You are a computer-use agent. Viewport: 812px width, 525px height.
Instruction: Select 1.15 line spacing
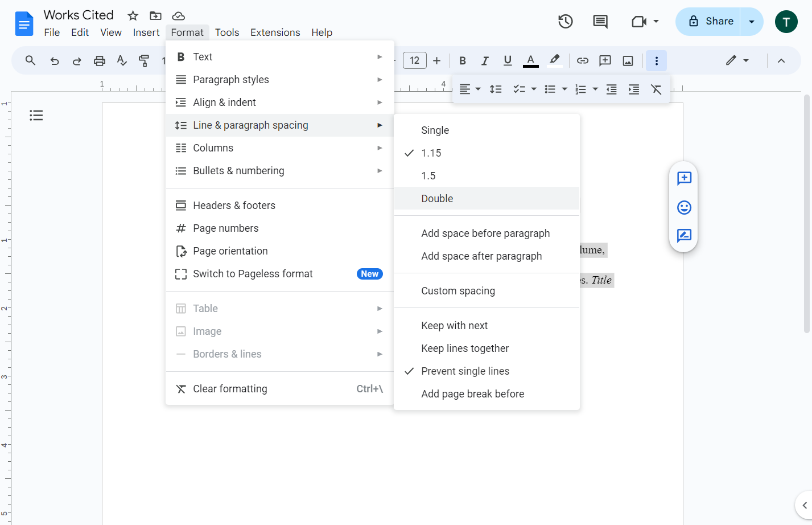(487, 153)
